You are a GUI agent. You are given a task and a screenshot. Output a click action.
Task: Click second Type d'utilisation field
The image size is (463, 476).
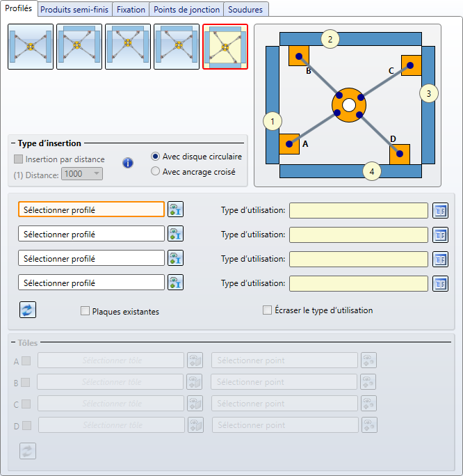tap(359, 235)
